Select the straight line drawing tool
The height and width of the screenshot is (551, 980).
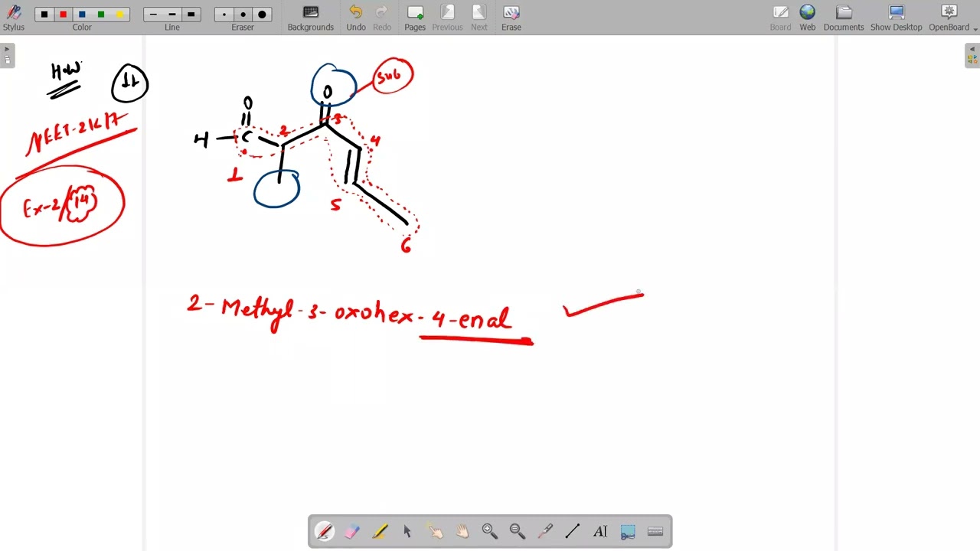click(573, 531)
